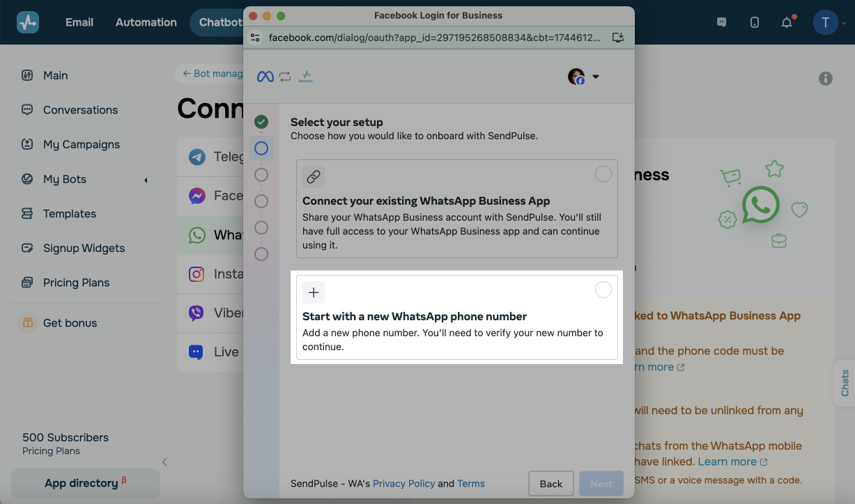Click the Conversations chat icon
This screenshot has width=855, height=504.
pyautogui.click(x=27, y=110)
